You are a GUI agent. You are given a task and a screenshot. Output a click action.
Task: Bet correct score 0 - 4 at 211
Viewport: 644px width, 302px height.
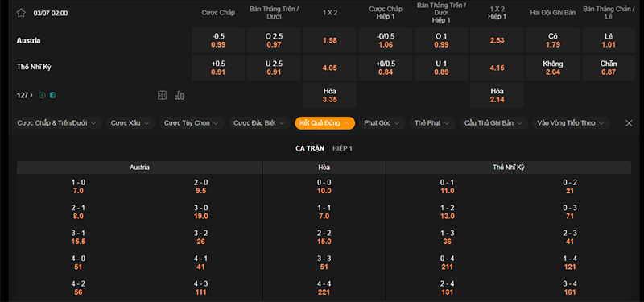click(x=448, y=263)
